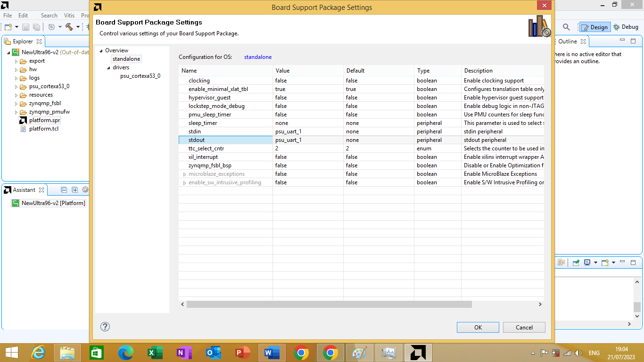
Task: Open the Search menu
Action: pos(49,16)
